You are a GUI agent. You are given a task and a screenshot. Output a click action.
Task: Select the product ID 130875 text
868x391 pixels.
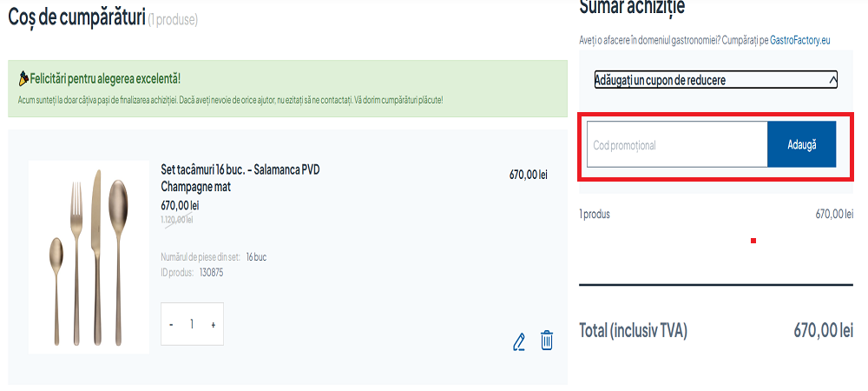click(x=212, y=273)
